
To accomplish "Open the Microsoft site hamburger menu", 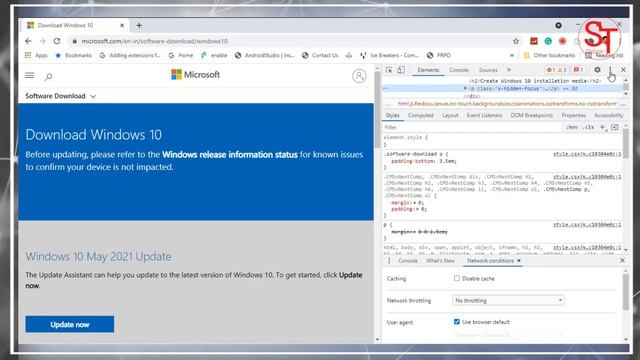I will click(30, 76).
